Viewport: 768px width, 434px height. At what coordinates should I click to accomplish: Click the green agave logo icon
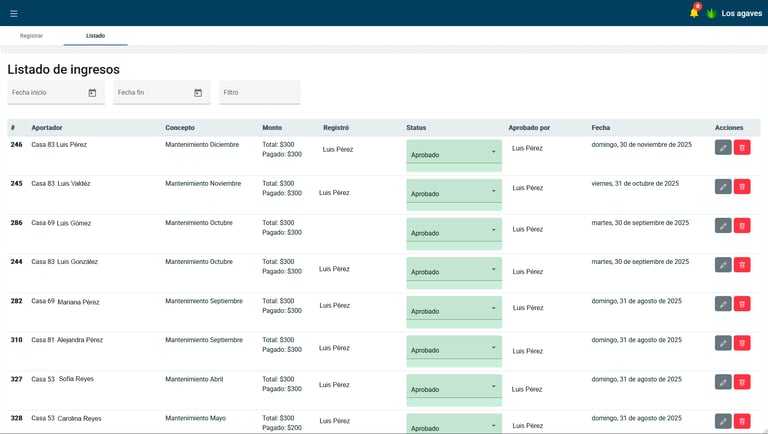coord(711,13)
